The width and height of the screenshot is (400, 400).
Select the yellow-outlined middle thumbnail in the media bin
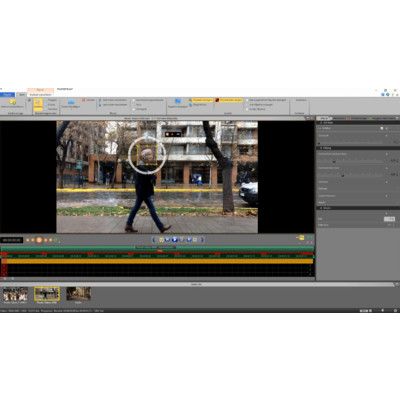coord(47,294)
